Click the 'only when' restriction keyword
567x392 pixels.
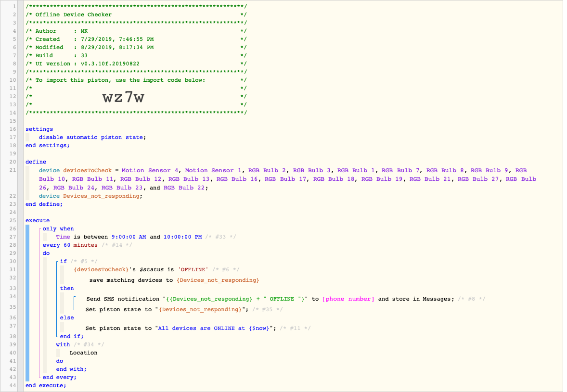pos(58,228)
